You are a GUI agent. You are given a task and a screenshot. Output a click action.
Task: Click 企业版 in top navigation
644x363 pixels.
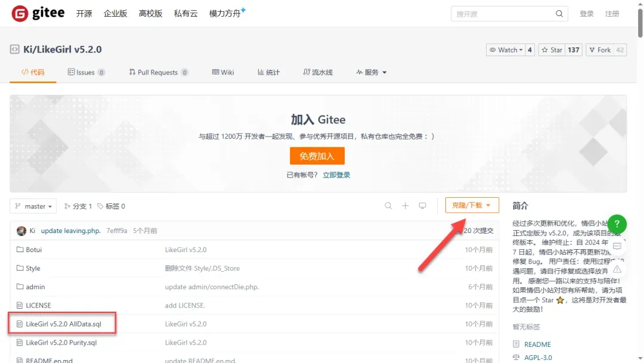click(x=116, y=14)
